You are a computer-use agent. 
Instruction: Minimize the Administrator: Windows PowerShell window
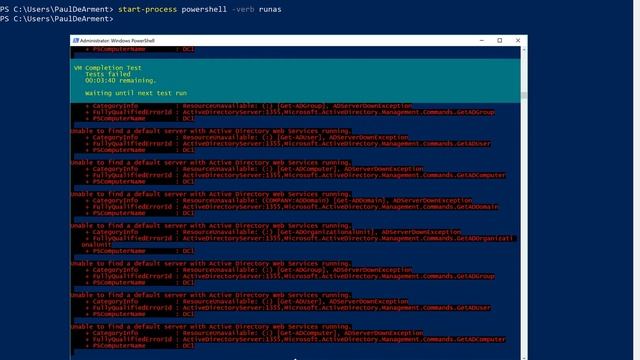tap(482, 40)
